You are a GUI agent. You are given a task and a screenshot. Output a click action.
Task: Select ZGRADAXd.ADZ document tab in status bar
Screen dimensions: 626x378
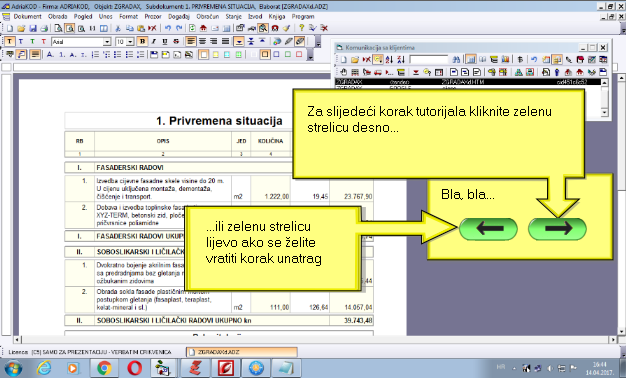click(242, 352)
